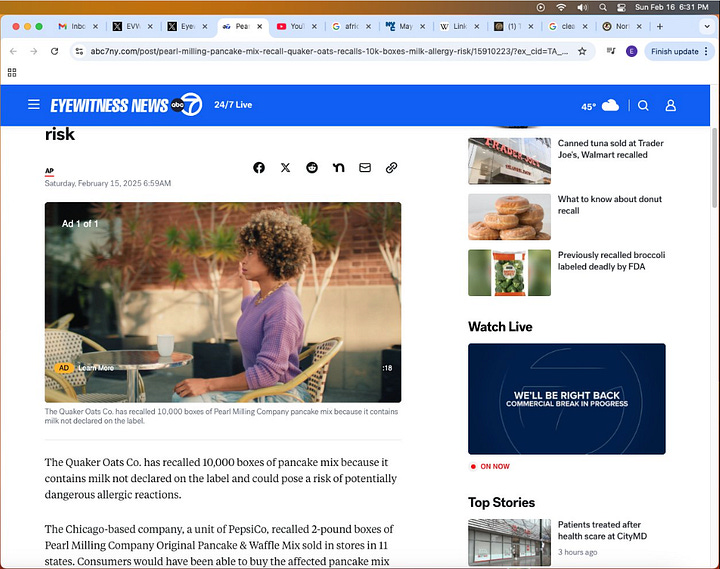Viewport: 720px width, 569px height.
Task: Click the broccoli package thumbnail
Action: tap(509, 273)
